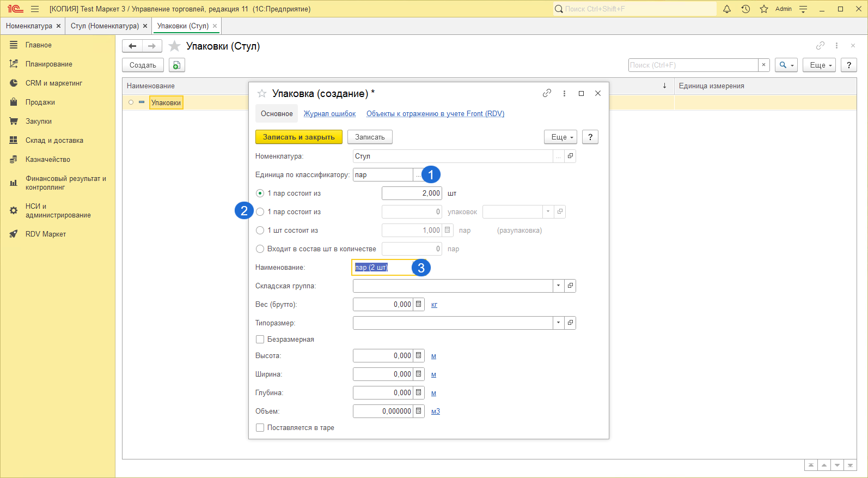
Task: Open the Номенклатура field's open-form icon
Action: [570, 156]
